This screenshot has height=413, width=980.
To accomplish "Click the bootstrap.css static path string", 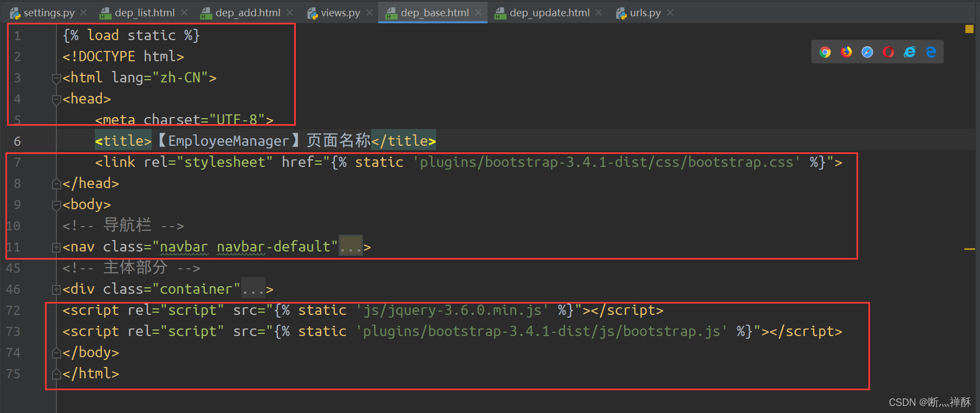I will 607,162.
